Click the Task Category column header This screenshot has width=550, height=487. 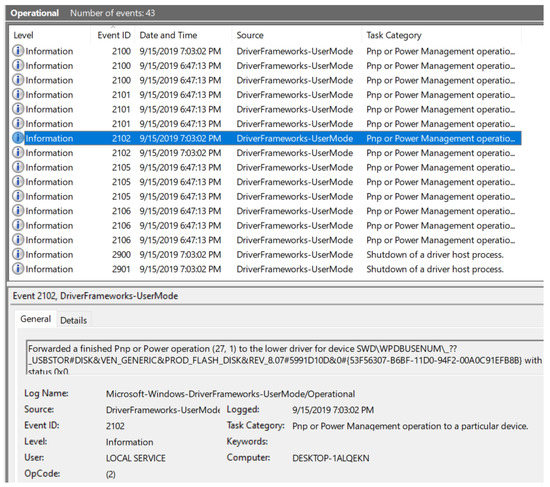(394, 35)
